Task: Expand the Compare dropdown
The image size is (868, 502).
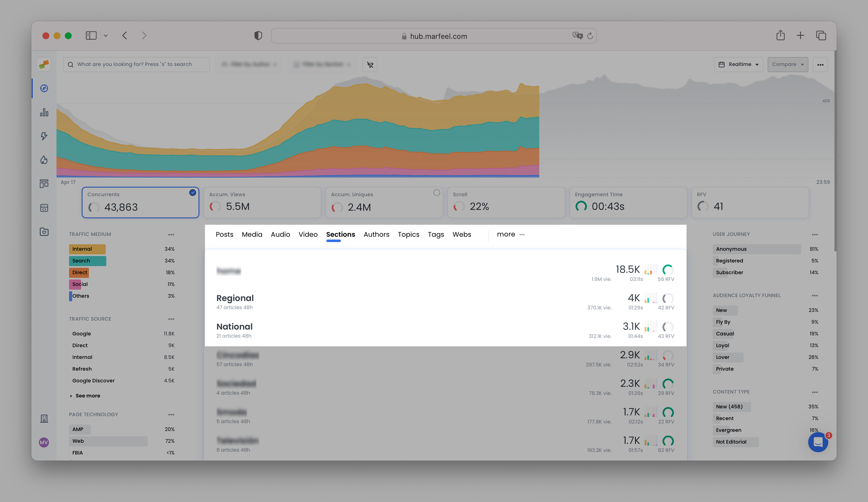Action: click(x=788, y=64)
